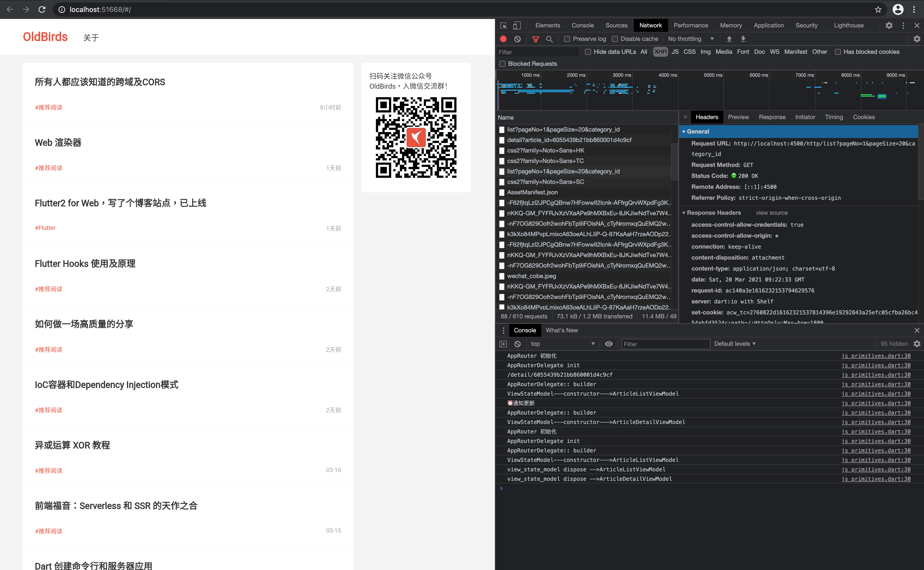The width and height of the screenshot is (924, 570).
Task: Switch to What's New drawer tab
Action: (562, 330)
